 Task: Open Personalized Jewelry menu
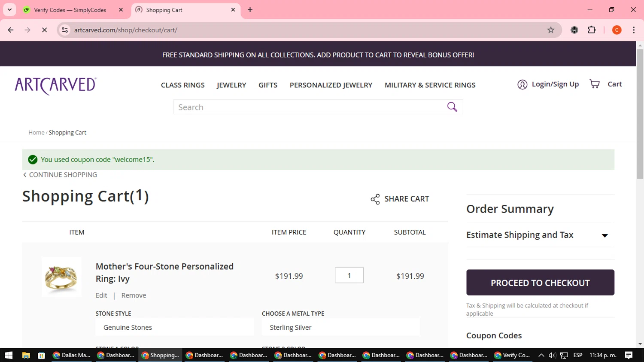[x=331, y=85]
